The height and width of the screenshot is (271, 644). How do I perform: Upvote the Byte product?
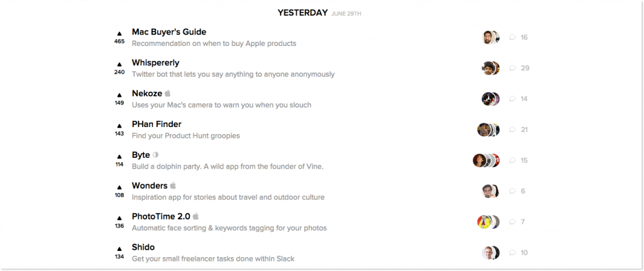119,157
